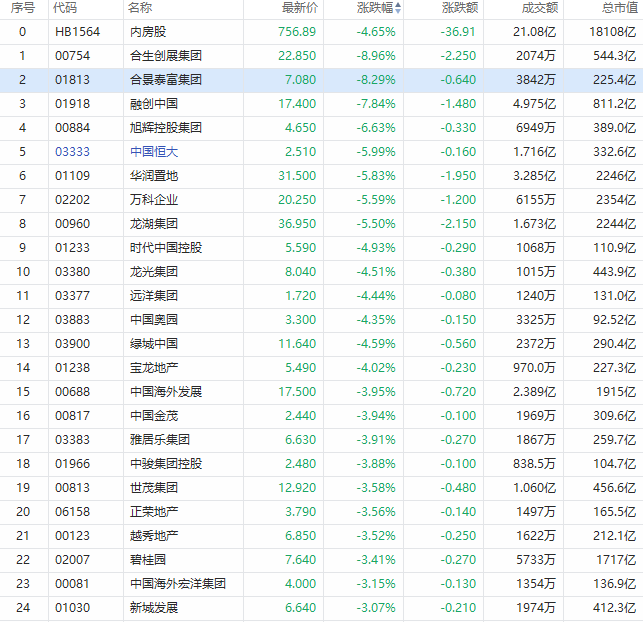The width and height of the screenshot is (643, 622).
Task: Sort table by 成交额 column header
Action: pos(540,8)
